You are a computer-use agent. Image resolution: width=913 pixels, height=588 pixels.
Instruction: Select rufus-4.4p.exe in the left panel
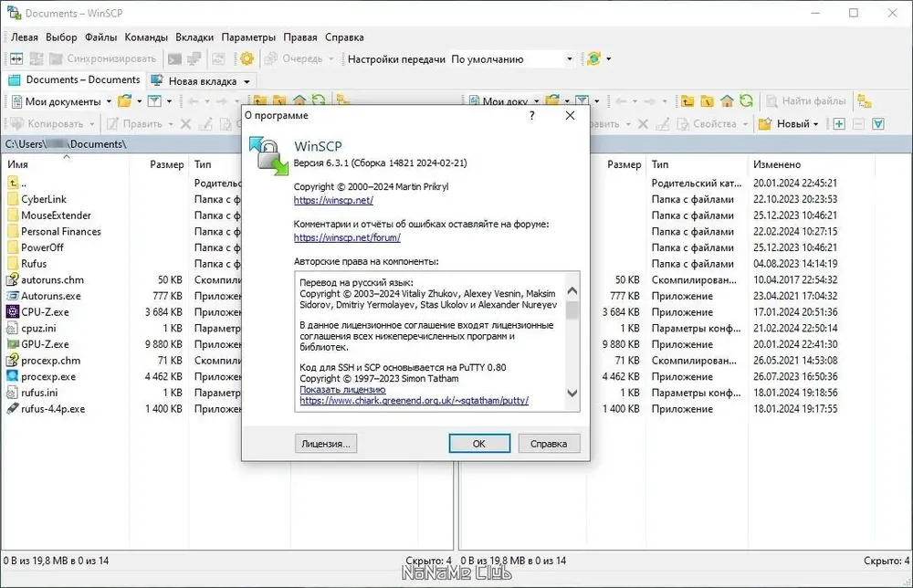click(53, 409)
